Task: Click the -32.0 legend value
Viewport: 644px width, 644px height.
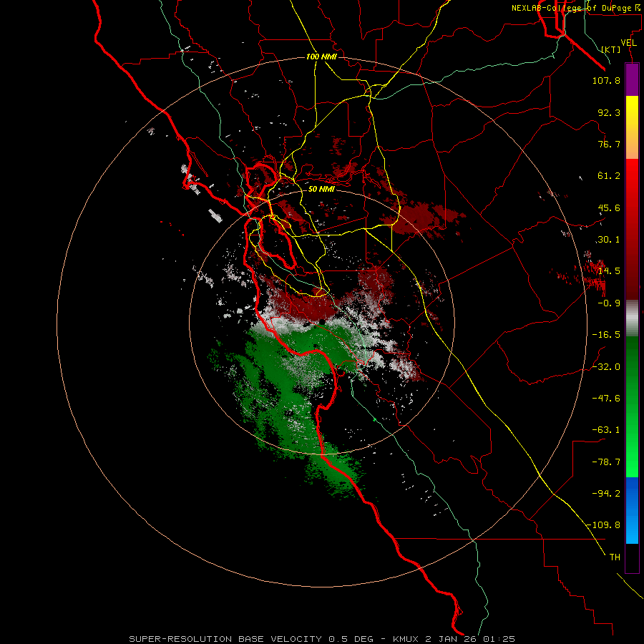Action: point(606,367)
